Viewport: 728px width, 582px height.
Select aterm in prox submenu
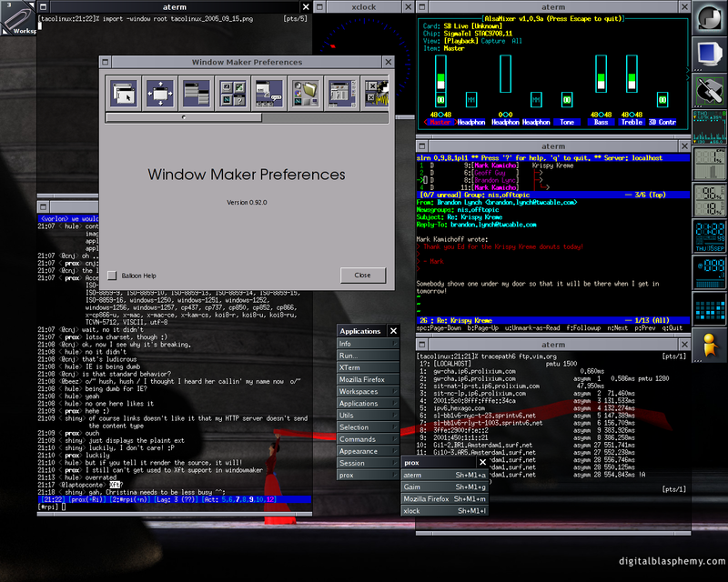444,475
